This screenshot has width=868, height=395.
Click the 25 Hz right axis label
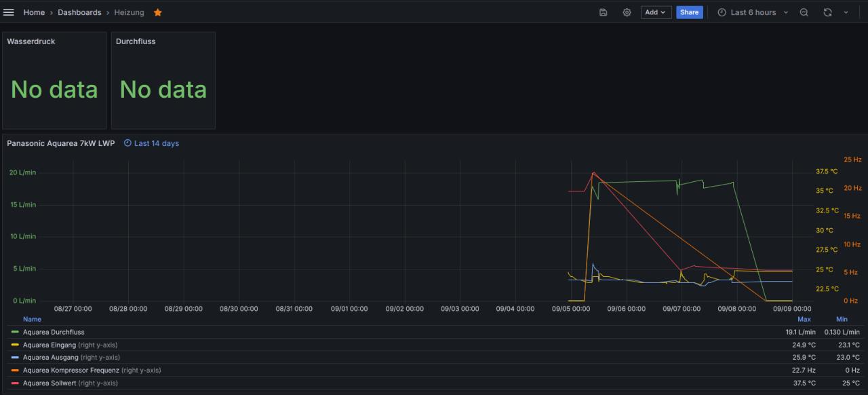(x=852, y=159)
